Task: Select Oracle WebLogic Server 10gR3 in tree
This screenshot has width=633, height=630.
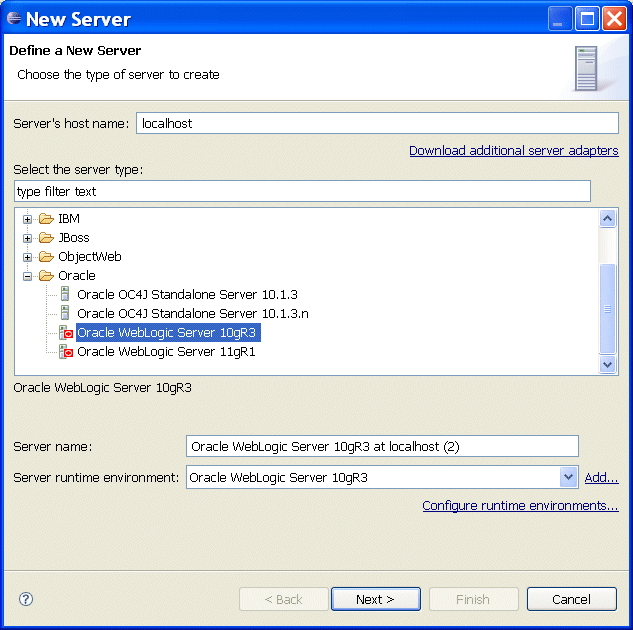Action: pyautogui.click(x=168, y=333)
